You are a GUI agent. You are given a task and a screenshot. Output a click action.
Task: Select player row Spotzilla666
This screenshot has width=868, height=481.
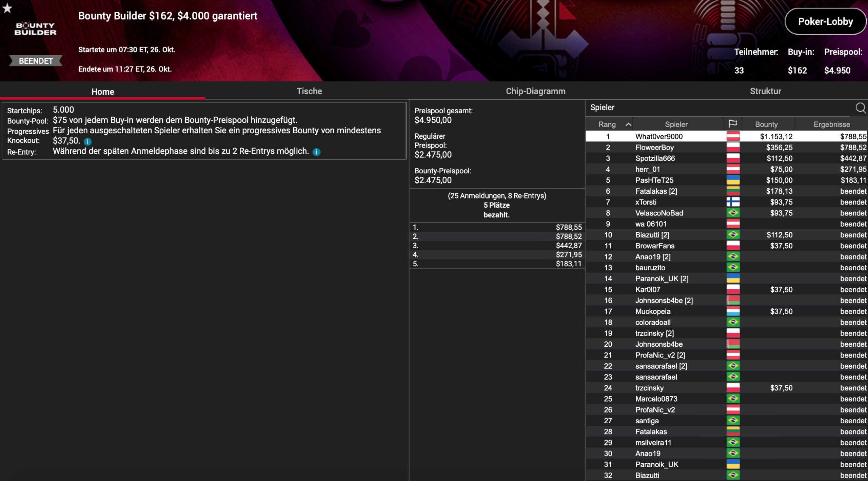(x=655, y=158)
